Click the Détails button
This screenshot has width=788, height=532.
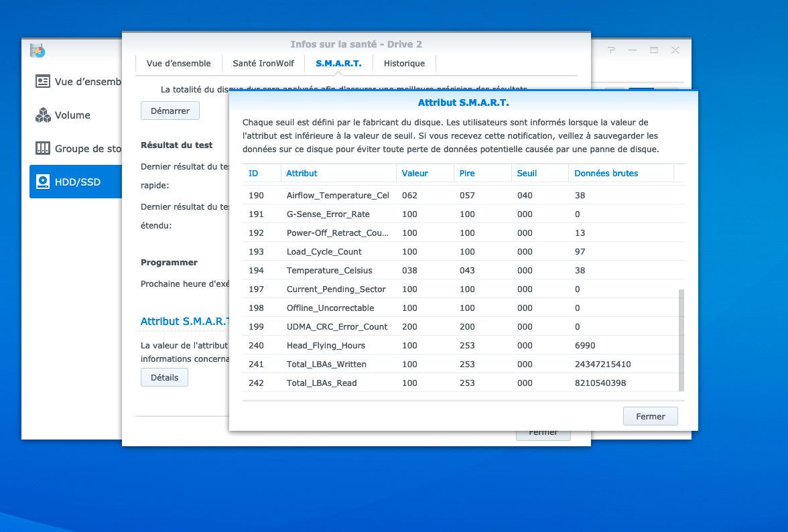164,377
